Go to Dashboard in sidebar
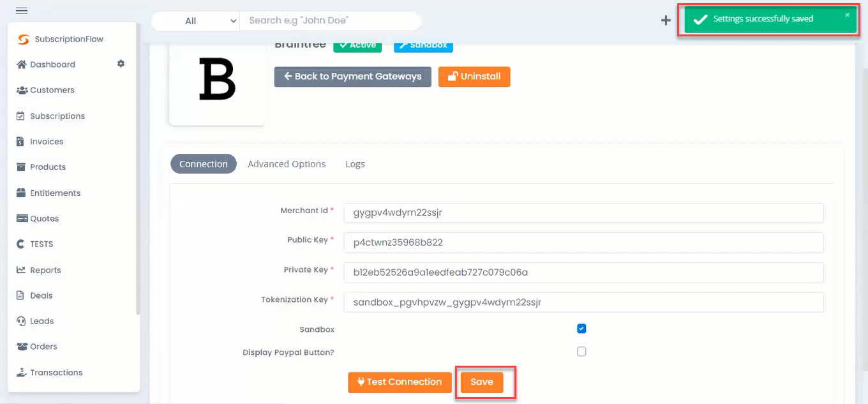 [52, 64]
